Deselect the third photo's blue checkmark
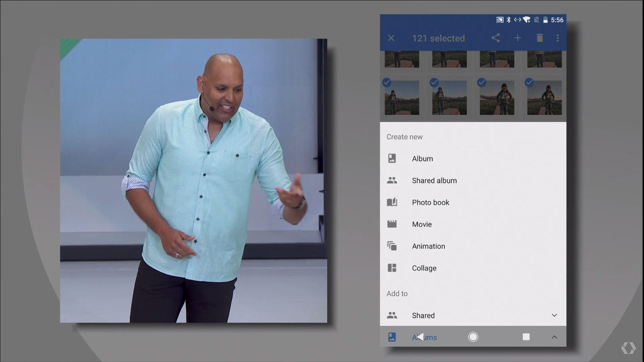The image size is (644, 362). click(x=482, y=82)
